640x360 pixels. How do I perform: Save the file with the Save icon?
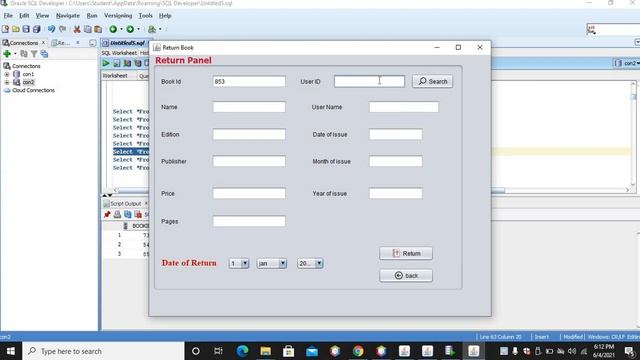26,29
